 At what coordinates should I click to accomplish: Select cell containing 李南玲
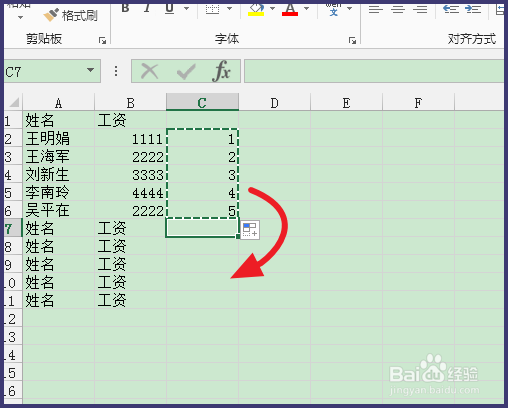click(59, 192)
